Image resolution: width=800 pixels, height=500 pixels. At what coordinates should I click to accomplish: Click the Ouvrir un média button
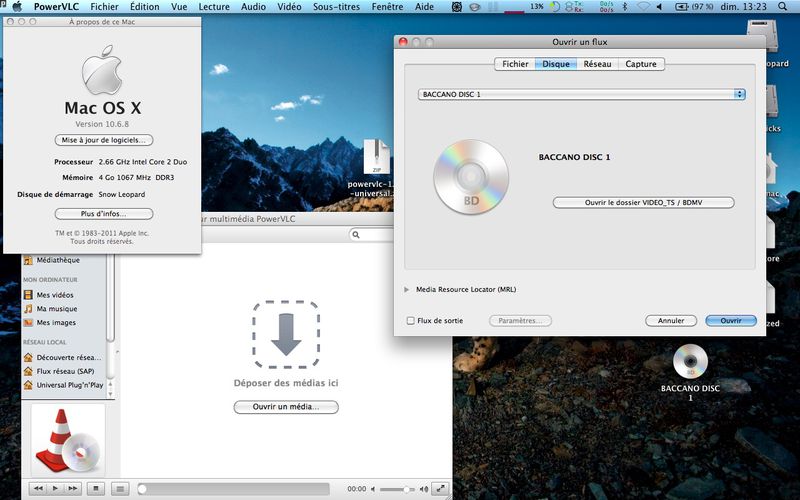[x=286, y=407]
